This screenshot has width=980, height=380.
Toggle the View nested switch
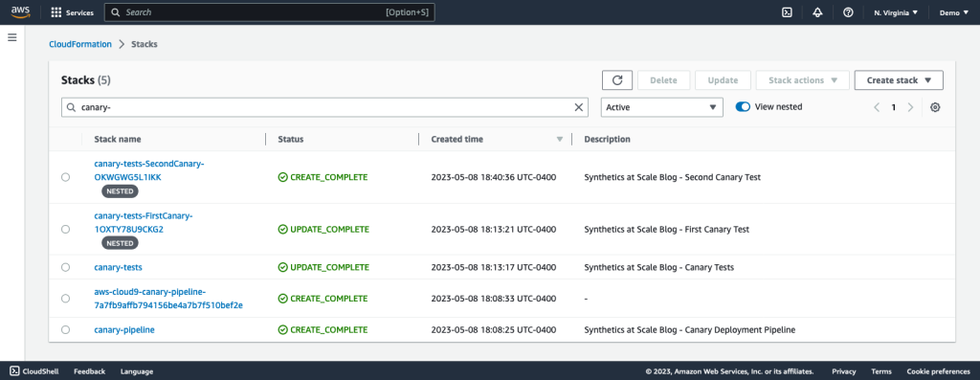pyautogui.click(x=743, y=107)
